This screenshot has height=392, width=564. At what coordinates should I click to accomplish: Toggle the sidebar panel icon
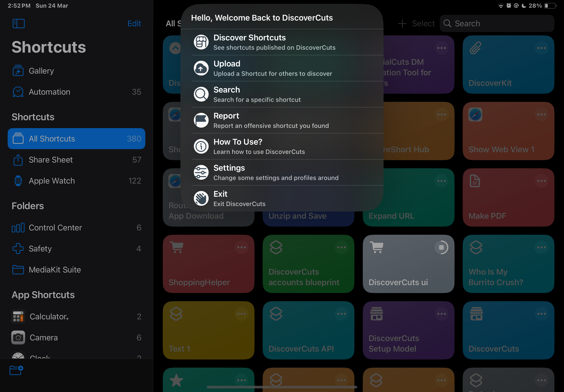pos(19,24)
